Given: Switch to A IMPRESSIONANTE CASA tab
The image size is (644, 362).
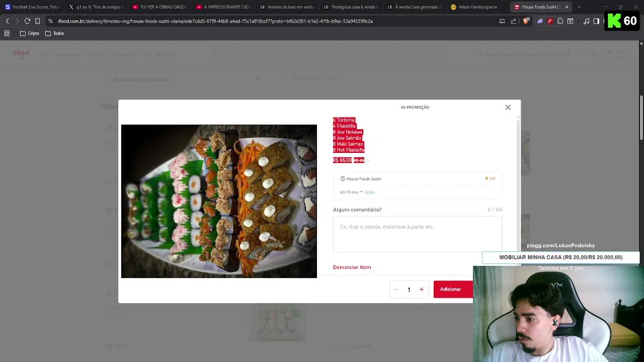Looking at the screenshot, I should pyautogui.click(x=223, y=7).
